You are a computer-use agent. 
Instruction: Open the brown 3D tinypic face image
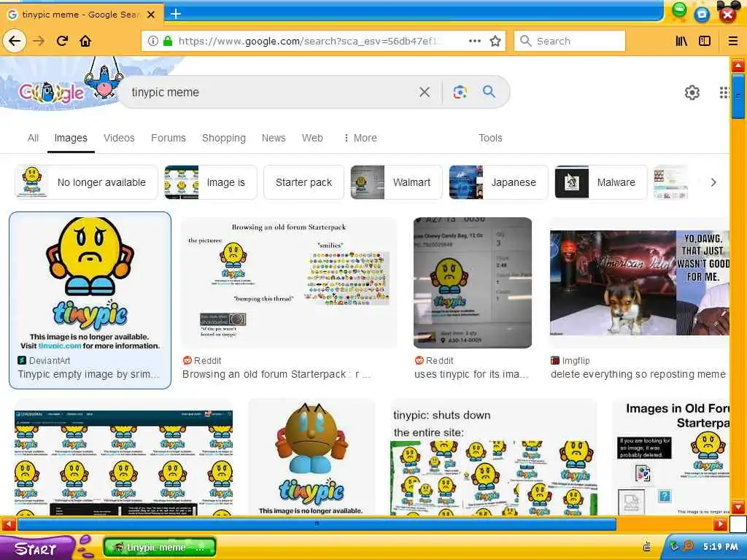coord(311,457)
